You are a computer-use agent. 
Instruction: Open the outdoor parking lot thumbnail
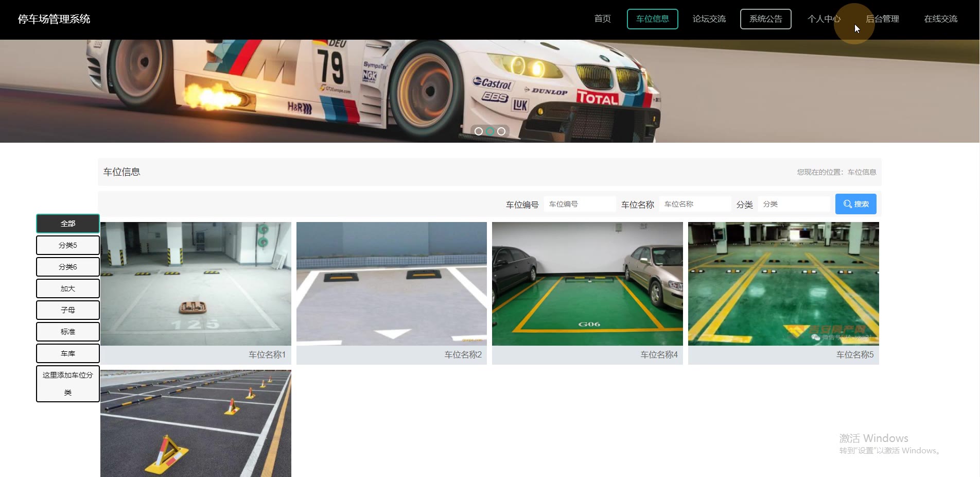[196, 423]
